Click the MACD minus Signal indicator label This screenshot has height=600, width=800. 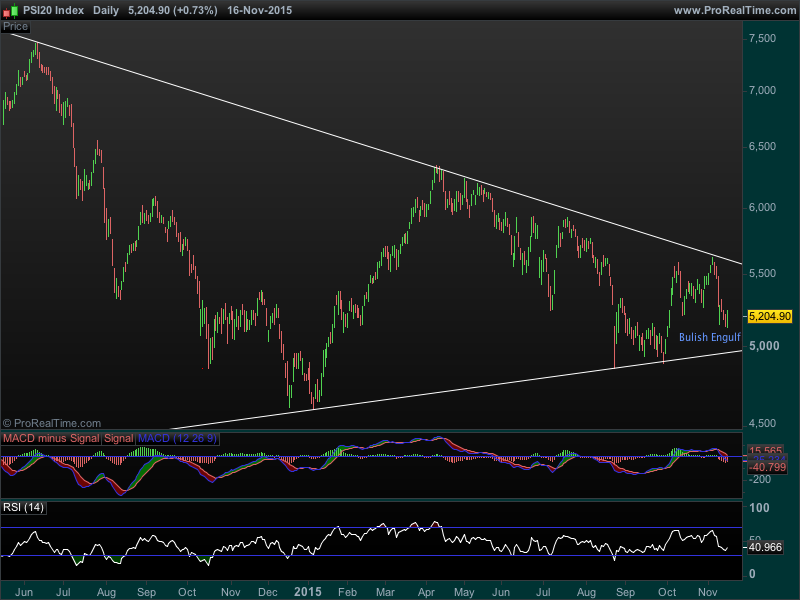click(51, 439)
